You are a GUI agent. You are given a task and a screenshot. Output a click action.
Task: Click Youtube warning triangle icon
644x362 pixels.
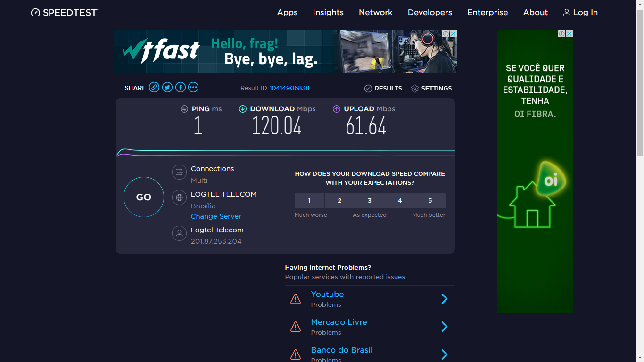296,299
